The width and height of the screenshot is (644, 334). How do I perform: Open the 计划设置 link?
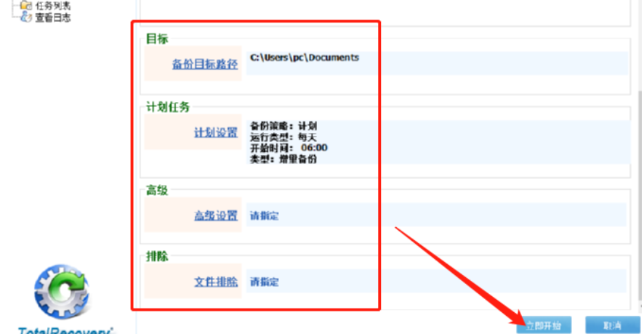[x=216, y=132]
